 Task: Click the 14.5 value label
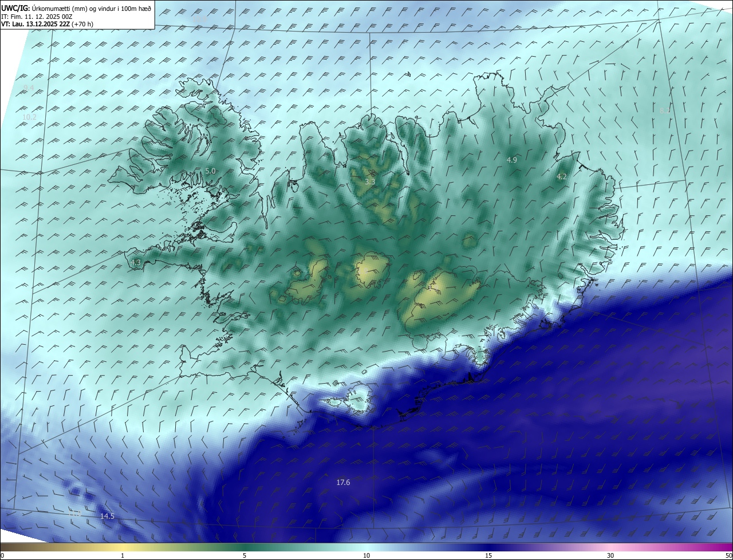[107, 516]
